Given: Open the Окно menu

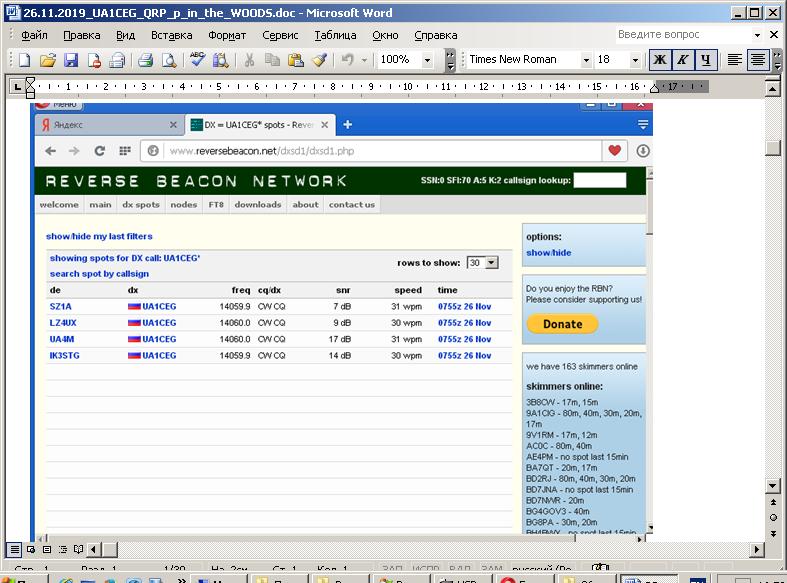Looking at the screenshot, I should [385, 35].
